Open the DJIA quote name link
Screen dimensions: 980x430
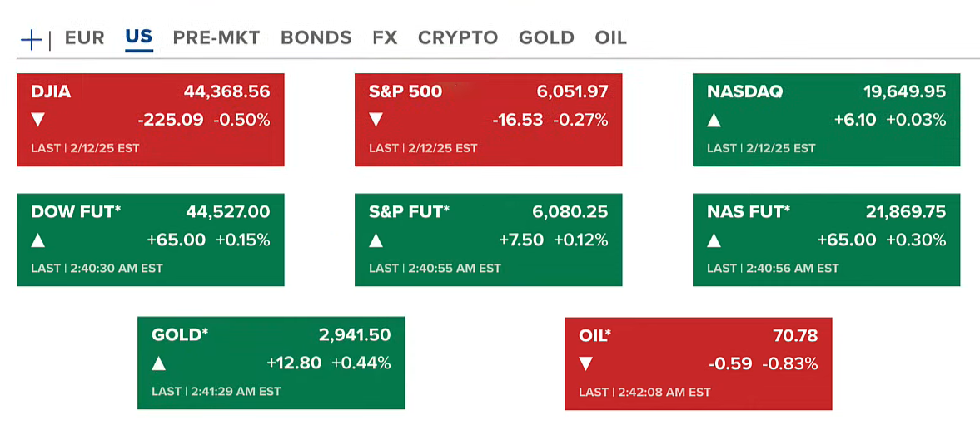51,92
